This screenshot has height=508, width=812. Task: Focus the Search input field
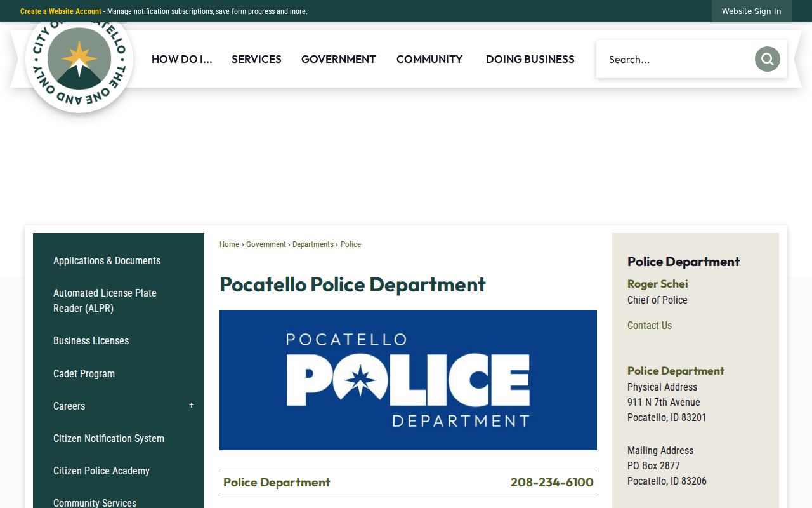675,59
